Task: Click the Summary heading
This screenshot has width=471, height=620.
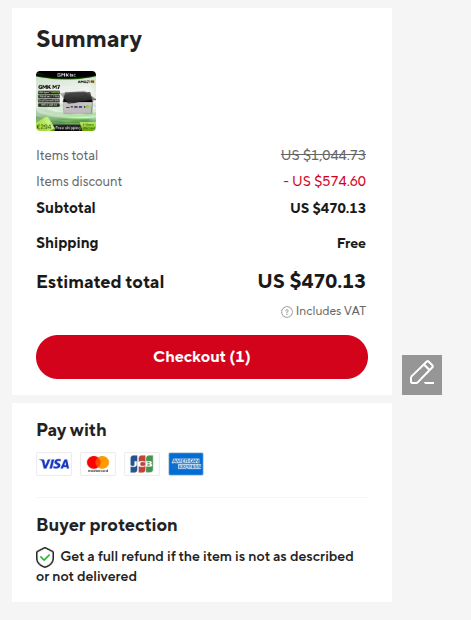Action: [89, 40]
